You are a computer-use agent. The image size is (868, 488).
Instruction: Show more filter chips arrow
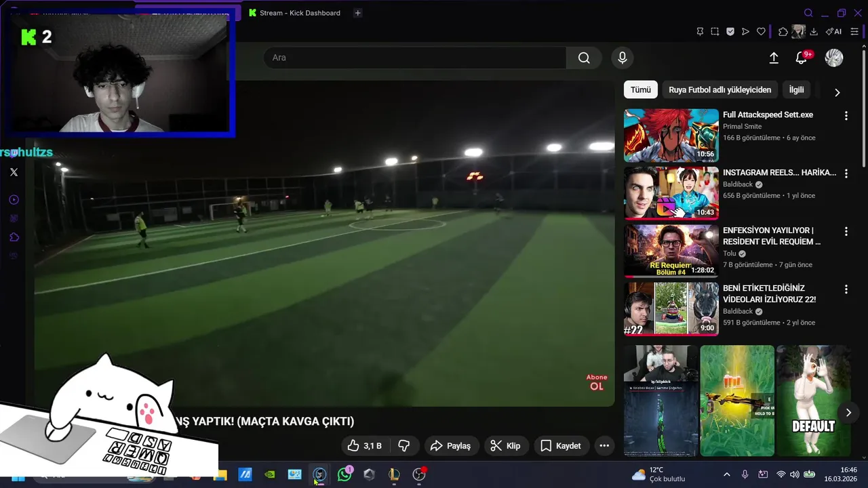click(837, 92)
